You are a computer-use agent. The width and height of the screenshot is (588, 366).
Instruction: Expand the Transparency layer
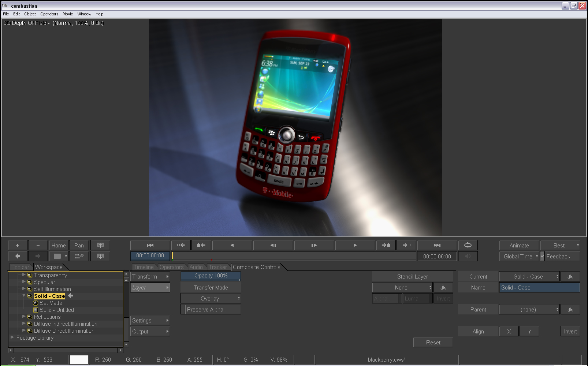pyautogui.click(x=24, y=274)
